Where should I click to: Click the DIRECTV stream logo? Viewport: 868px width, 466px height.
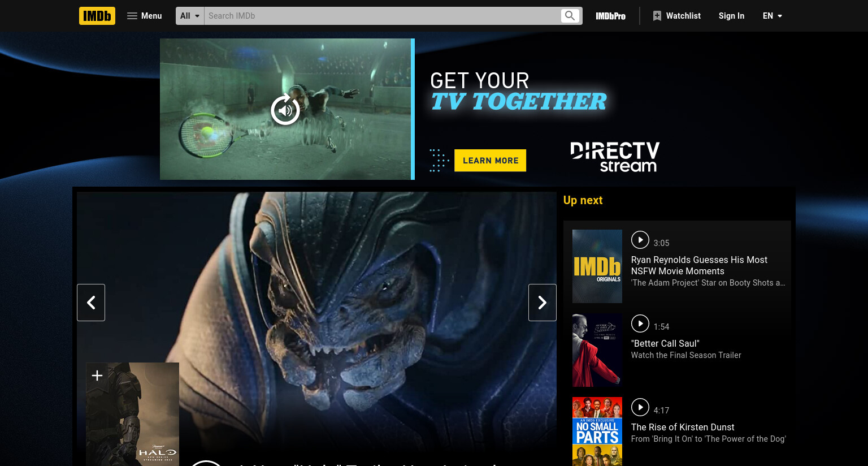point(615,157)
